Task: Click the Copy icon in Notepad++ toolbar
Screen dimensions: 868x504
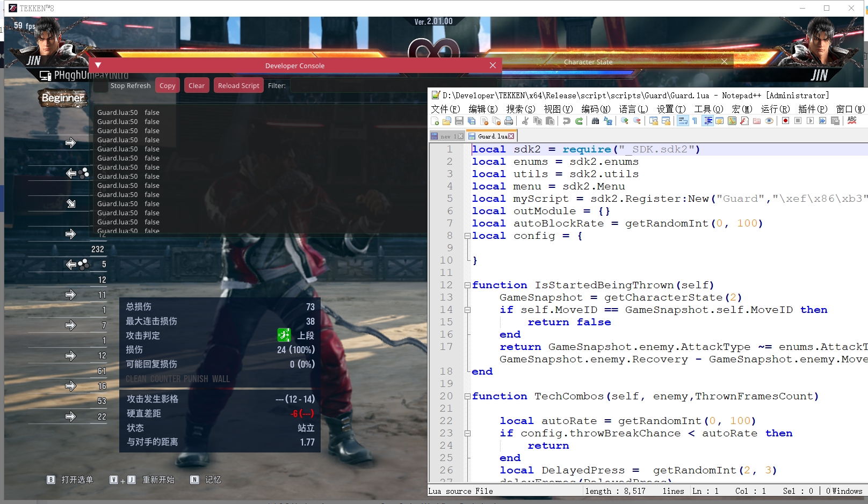Action: pos(538,121)
